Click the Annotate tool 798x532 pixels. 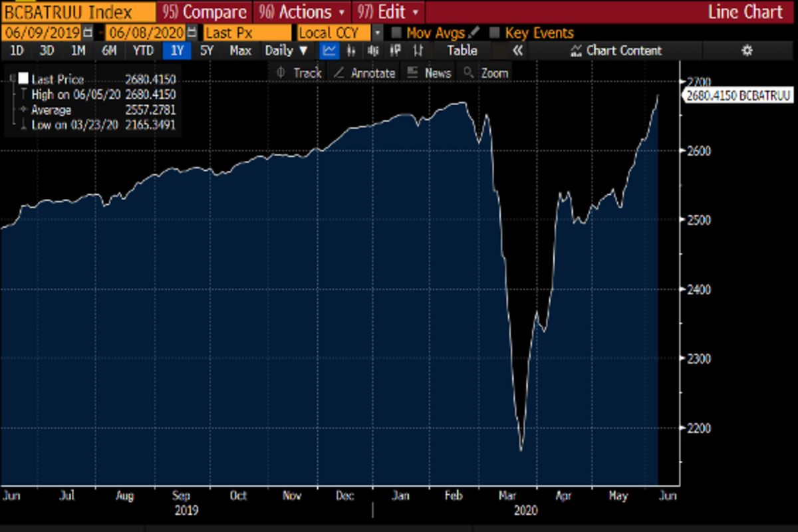[364, 73]
